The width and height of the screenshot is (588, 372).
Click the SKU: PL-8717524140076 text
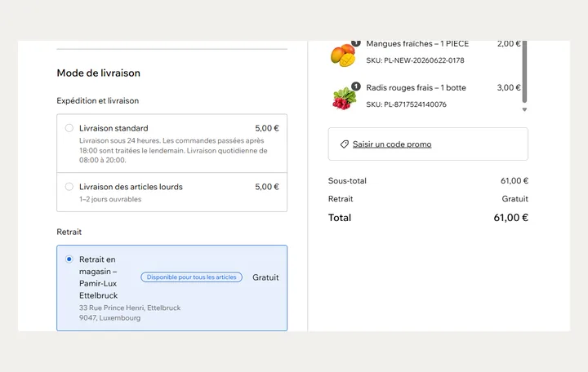[406, 104]
